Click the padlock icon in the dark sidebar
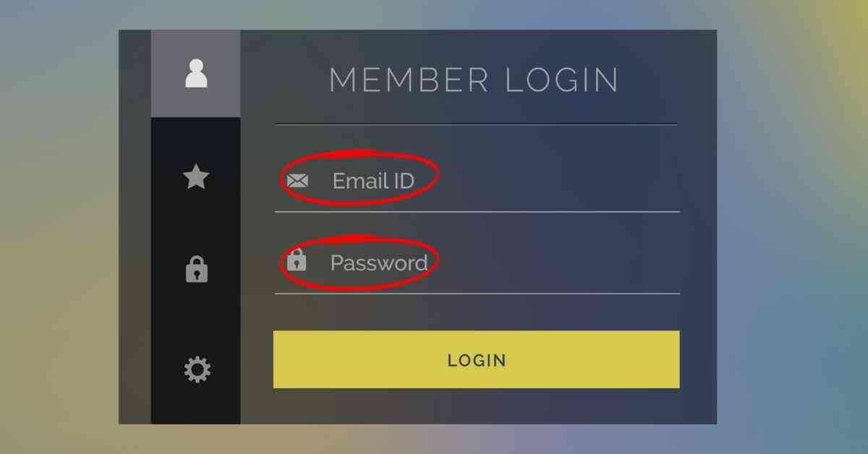This screenshot has width=868, height=454. [196, 268]
